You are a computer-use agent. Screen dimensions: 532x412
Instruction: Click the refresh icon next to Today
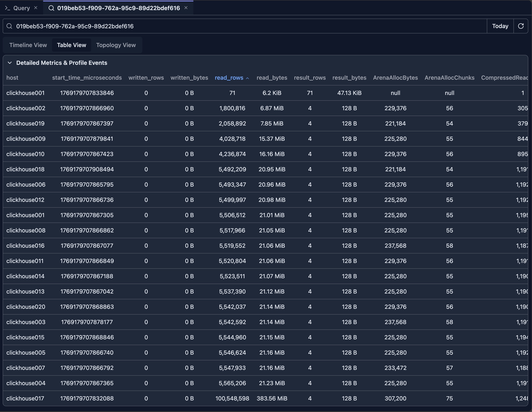click(x=521, y=26)
